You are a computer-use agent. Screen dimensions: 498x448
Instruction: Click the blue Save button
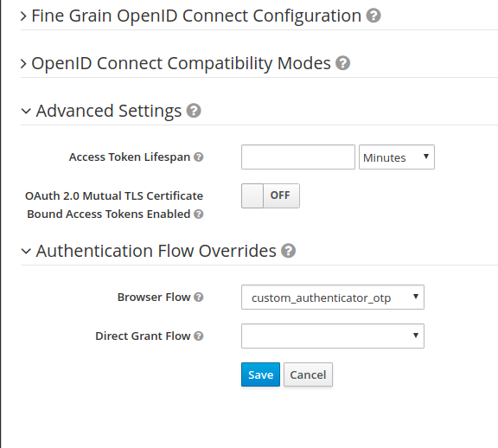pos(260,374)
